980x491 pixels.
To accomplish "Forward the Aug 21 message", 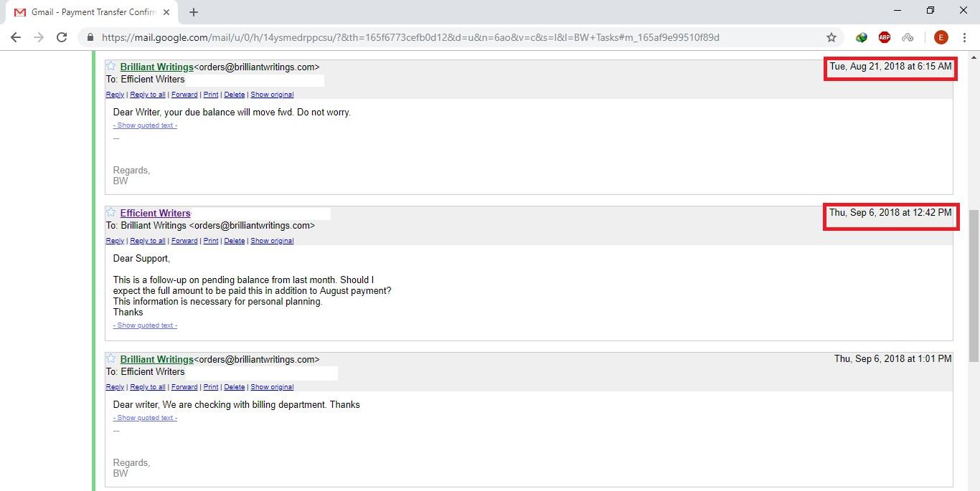I will 184,95.
